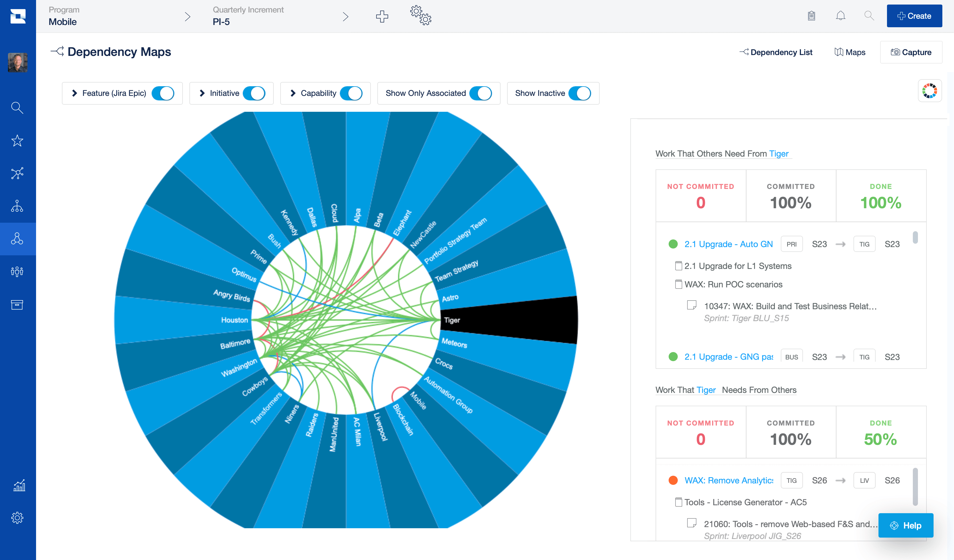Screen dimensions: 954x560
Task: Click the Favorites star icon in sidebar
Action: [x=18, y=141]
